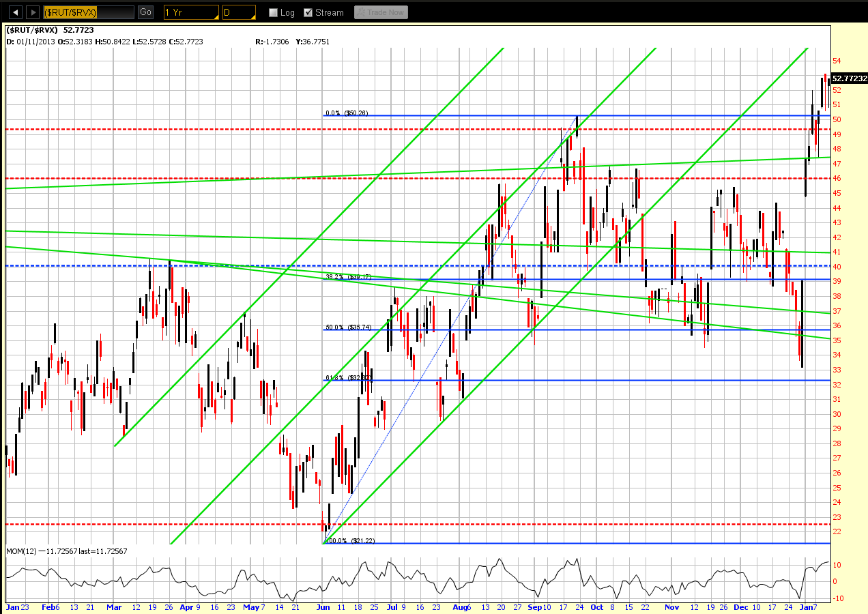This screenshot has height=614, width=868.
Task: Click the forward arrow navigation button
Action: coord(32,12)
